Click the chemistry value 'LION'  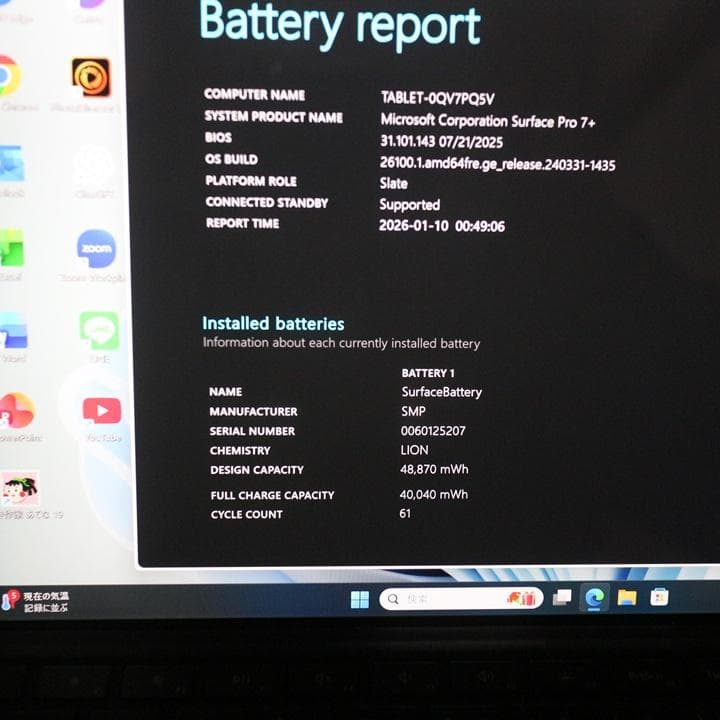tap(414, 450)
